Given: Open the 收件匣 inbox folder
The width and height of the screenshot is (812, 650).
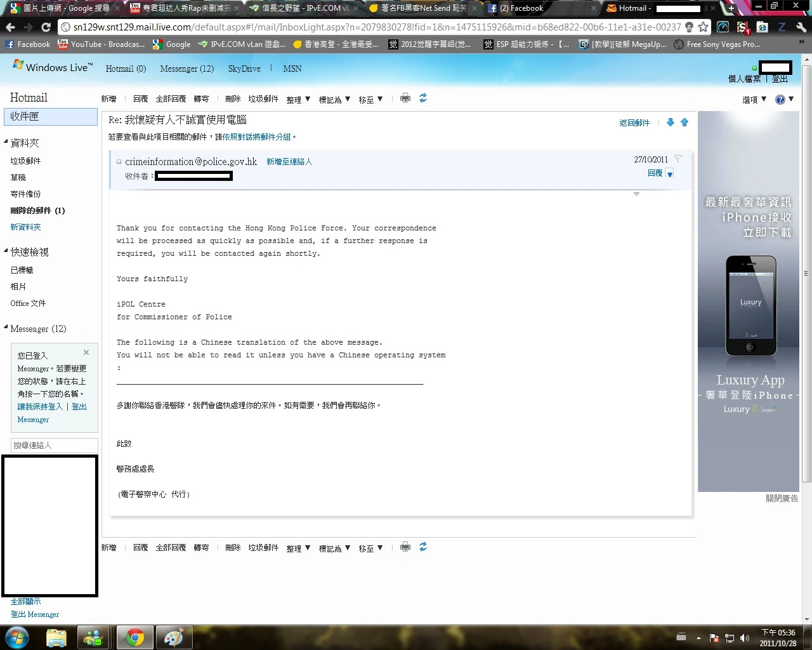Looking at the screenshot, I should (x=51, y=116).
